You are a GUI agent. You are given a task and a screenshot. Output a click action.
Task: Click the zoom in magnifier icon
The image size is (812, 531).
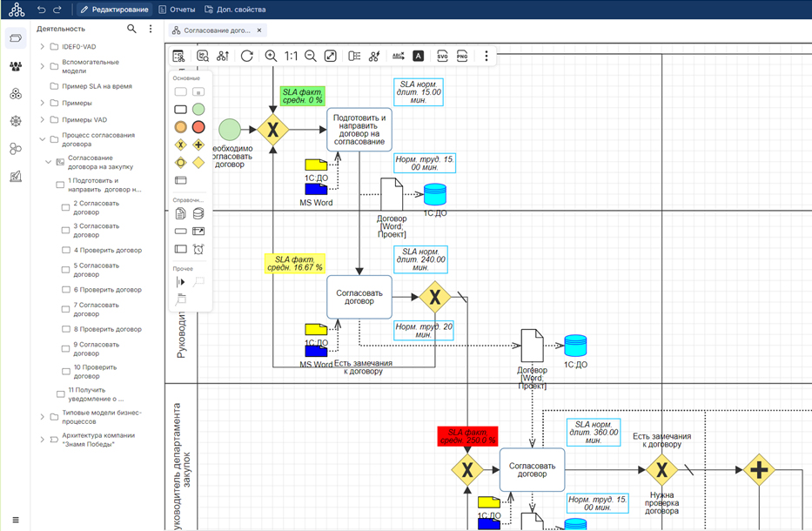tap(271, 56)
